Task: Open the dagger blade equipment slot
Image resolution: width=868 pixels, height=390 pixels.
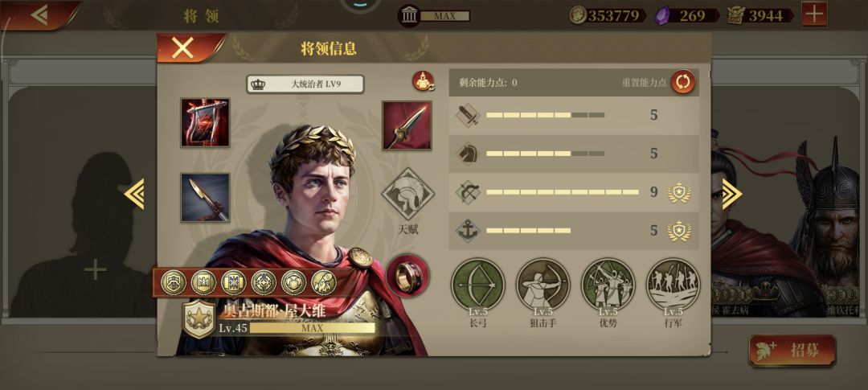Action: pyautogui.click(x=205, y=197)
